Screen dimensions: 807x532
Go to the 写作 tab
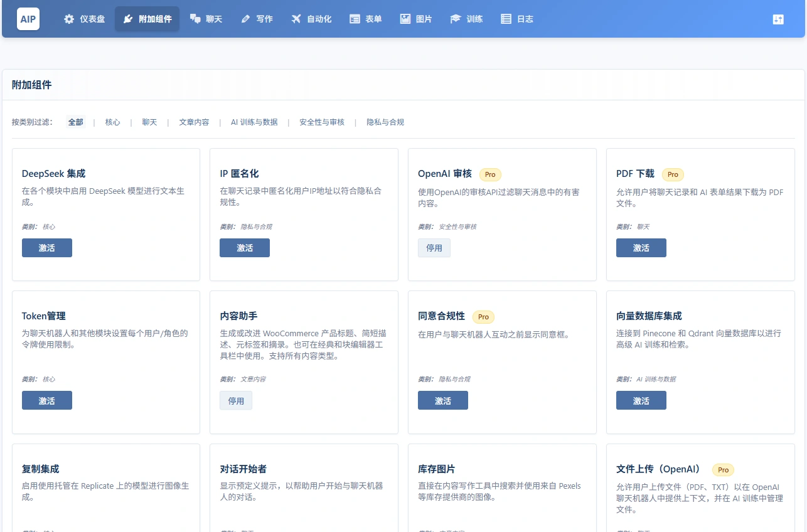257,19
